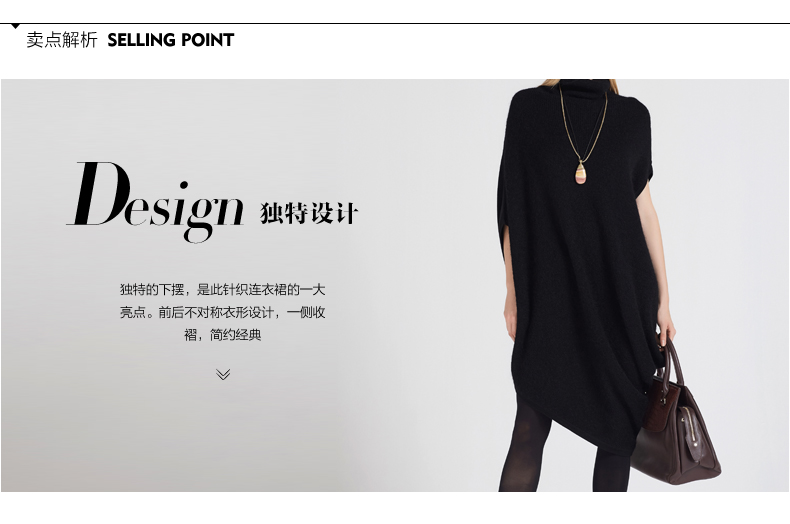Screen dimensions: 790x524
Task: Click the large Design script title
Action: [156, 202]
